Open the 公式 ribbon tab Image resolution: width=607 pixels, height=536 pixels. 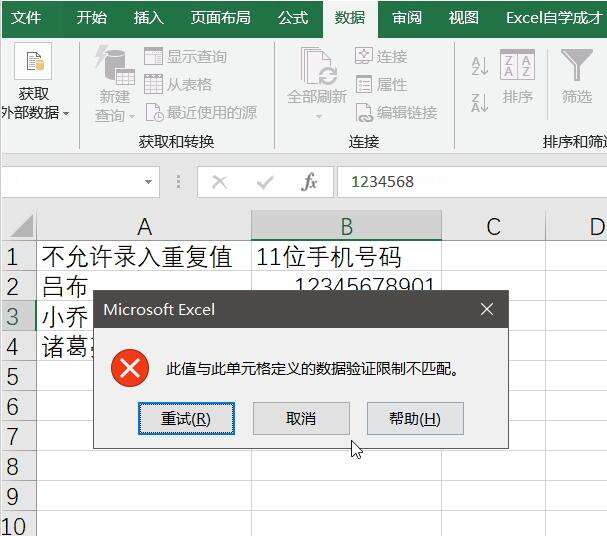293,18
